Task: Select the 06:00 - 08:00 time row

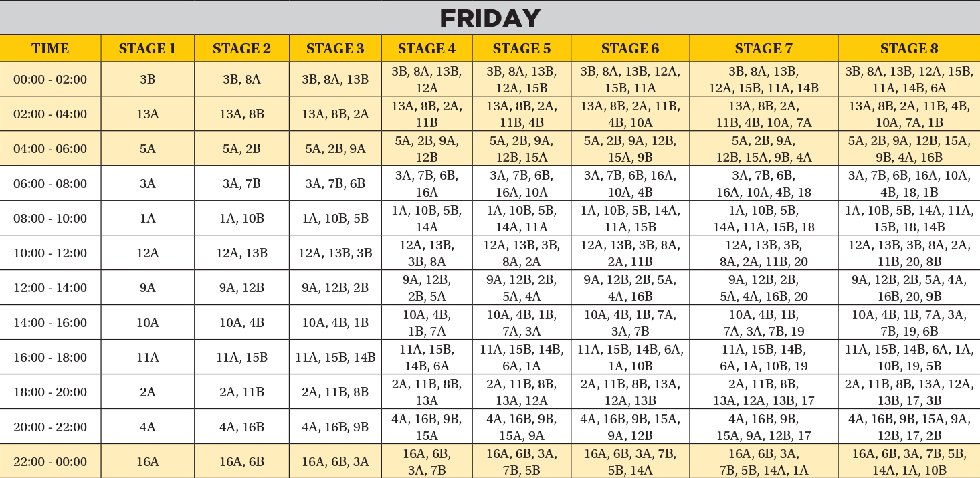Action: click(x=50, y=184)
